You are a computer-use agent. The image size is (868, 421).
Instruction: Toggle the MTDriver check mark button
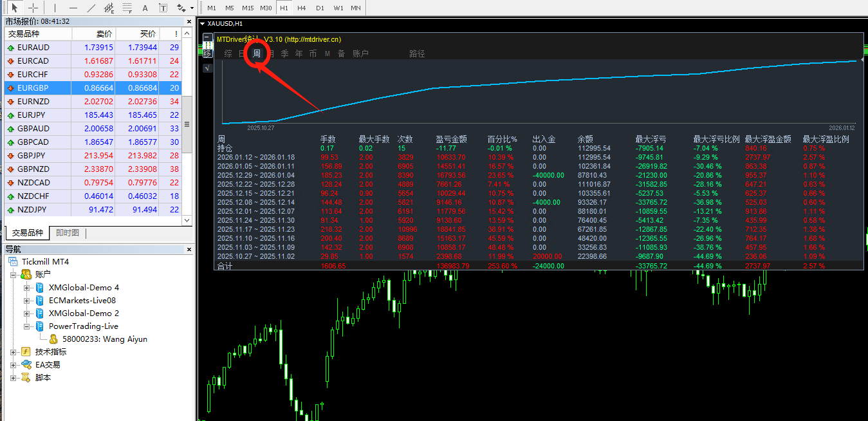click(207, 68)
